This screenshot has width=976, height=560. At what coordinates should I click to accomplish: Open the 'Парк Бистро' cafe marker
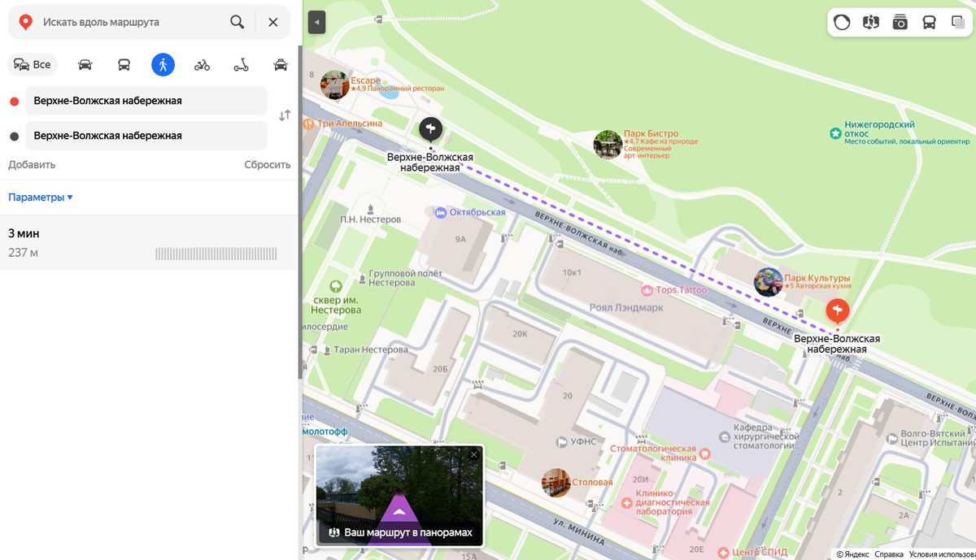pyautogui.click(x=608, y=145)
